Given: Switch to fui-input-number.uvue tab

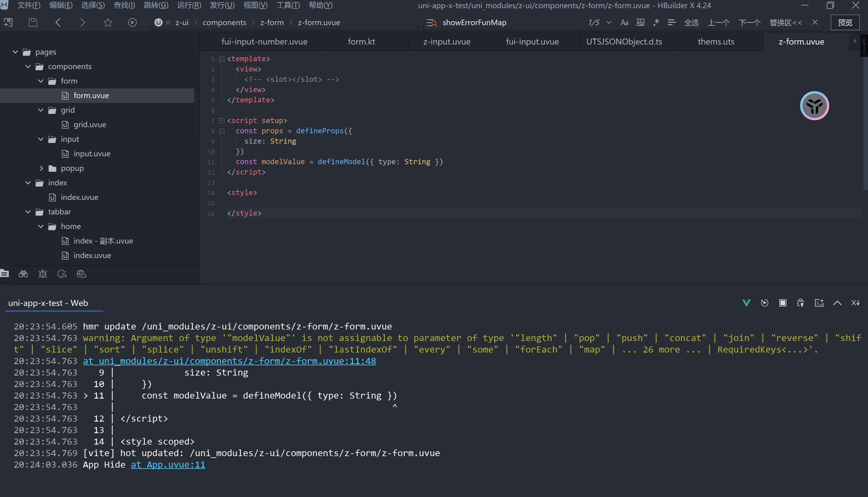Looking at the screenshot, I should click(264, 42).
